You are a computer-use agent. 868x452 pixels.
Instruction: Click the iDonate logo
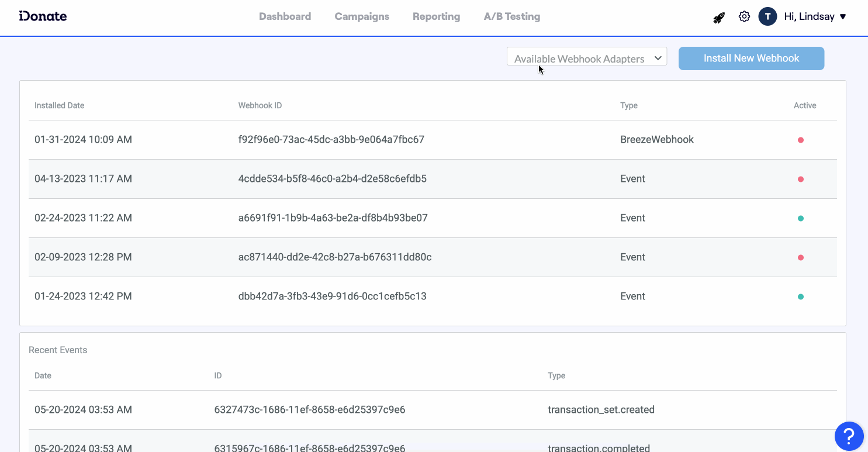point(43,16)
